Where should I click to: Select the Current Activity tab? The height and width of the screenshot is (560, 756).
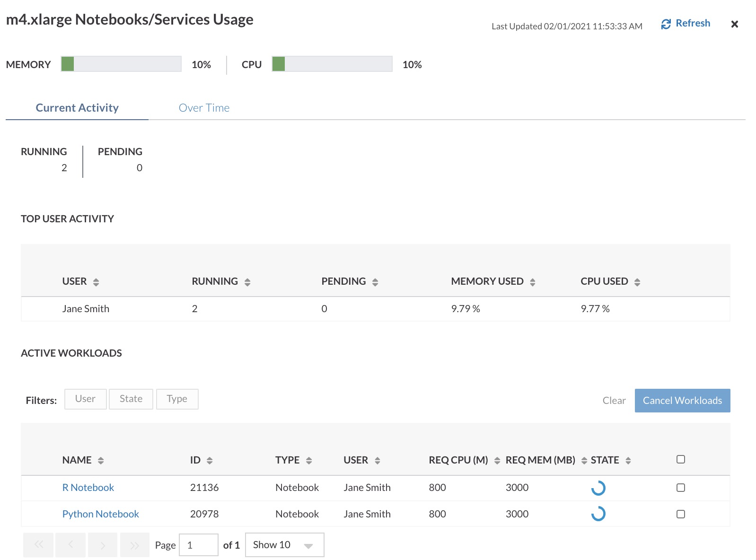pyautogui.click(x=77, y=108)
